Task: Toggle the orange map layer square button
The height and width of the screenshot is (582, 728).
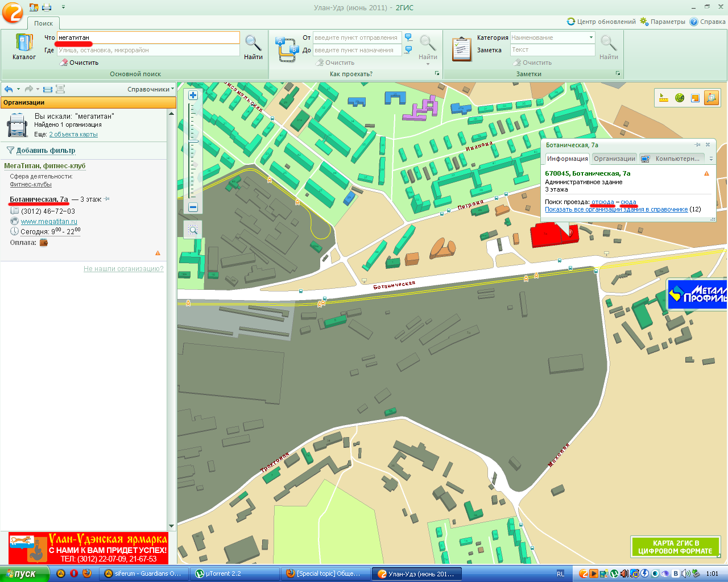Action: pyautogui.click(x=695, y=98)
